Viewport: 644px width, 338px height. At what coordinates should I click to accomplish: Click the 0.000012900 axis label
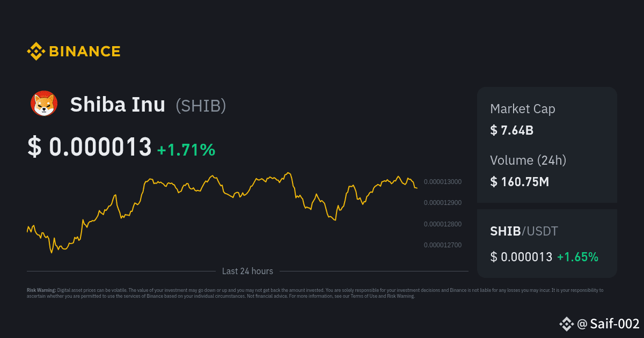(x=443, y=203)
